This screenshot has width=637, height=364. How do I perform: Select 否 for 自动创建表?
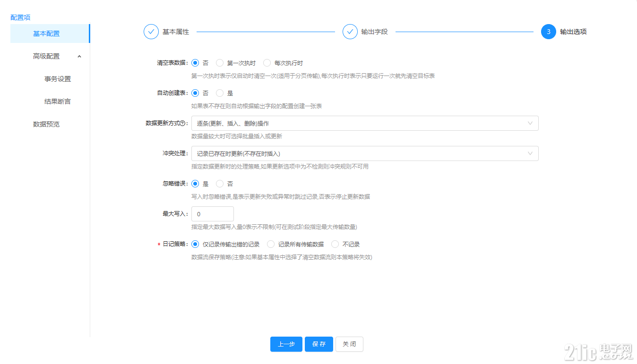click(195, 93)
